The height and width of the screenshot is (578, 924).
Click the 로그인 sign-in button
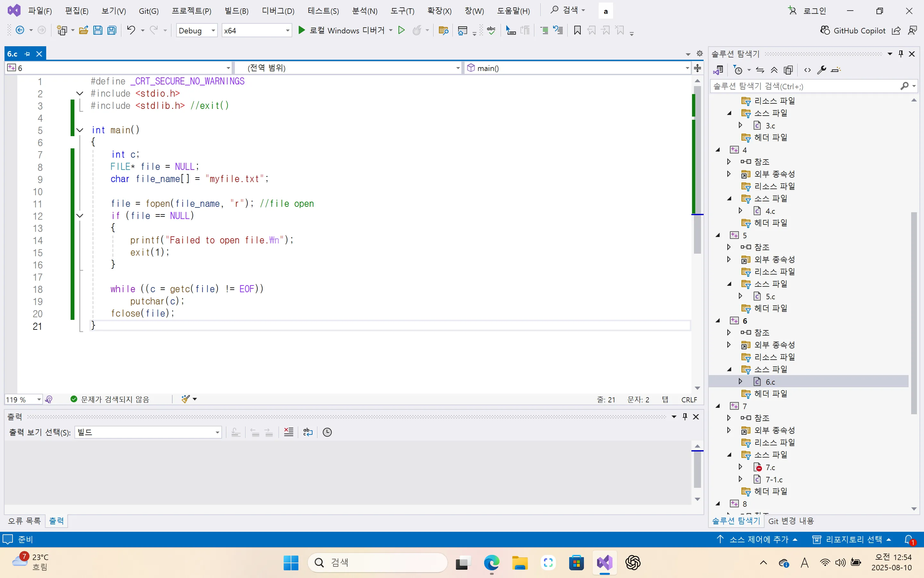807,11
